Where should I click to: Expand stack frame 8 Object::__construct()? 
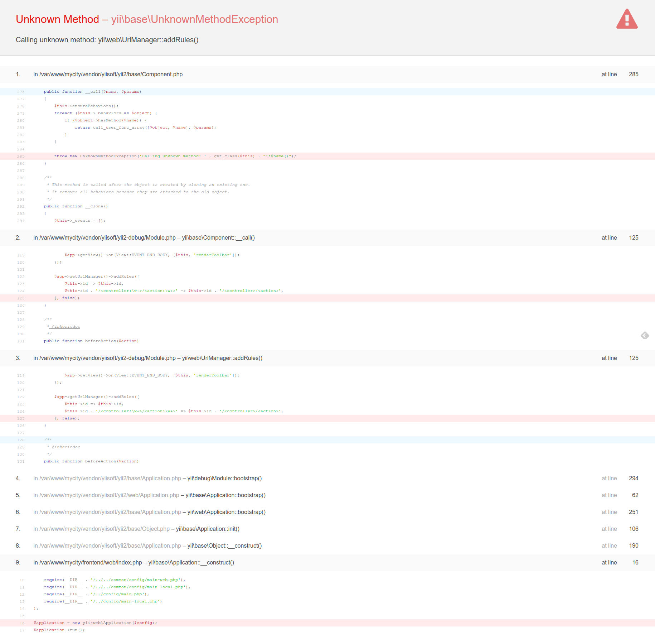327,546
